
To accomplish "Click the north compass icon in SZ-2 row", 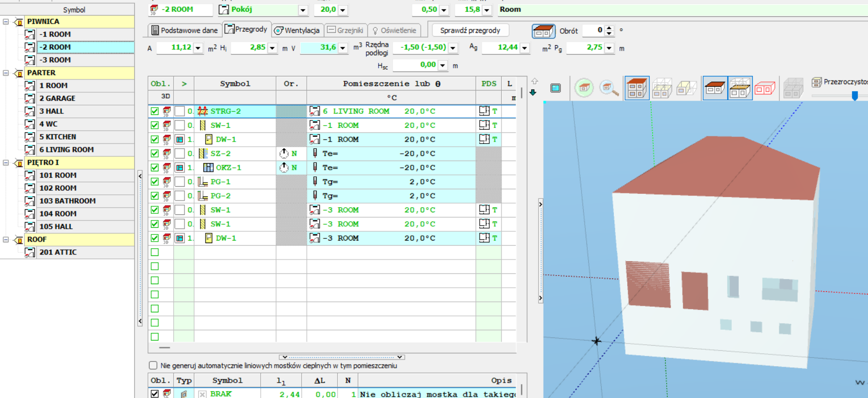I will point(284,153).
